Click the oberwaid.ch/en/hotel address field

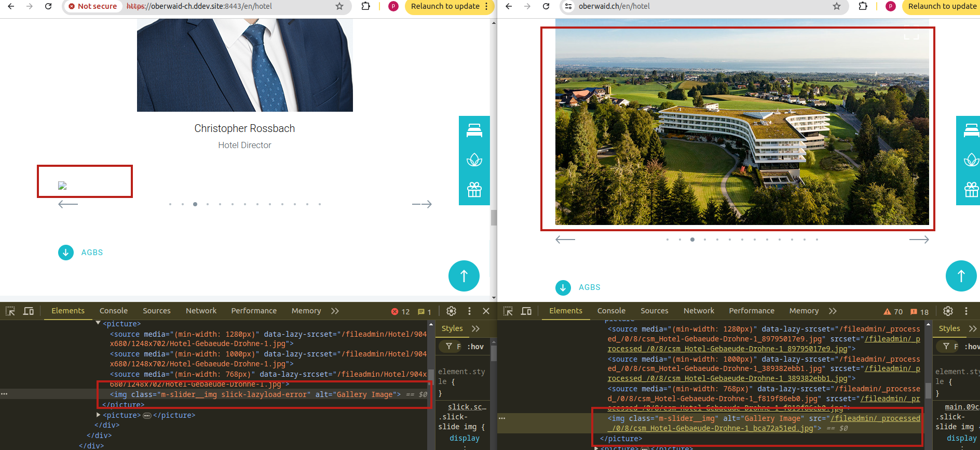pyautogui.click(x=614, y=6)
